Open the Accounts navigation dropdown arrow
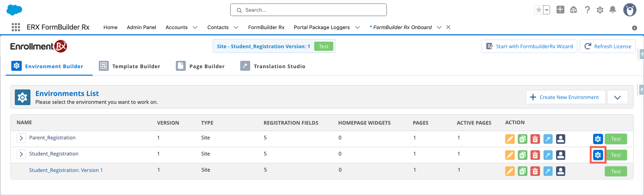The image size is (644, 195). click(195, 27)
